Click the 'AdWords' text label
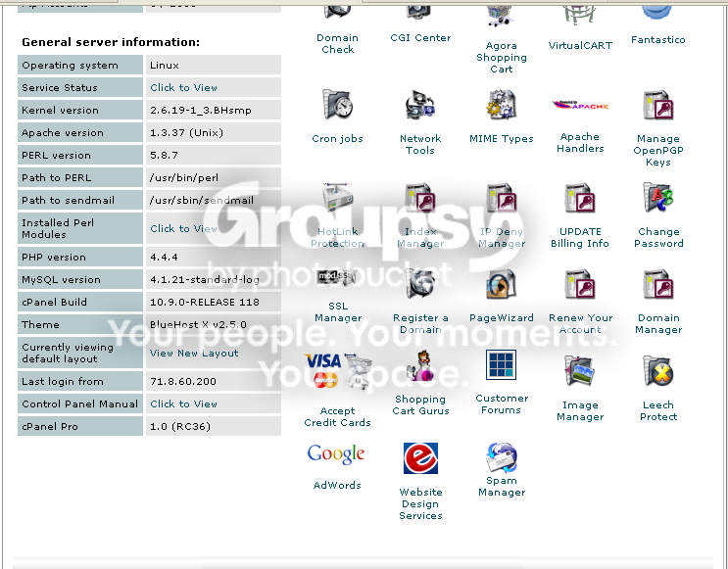 (x=337, y=486)
